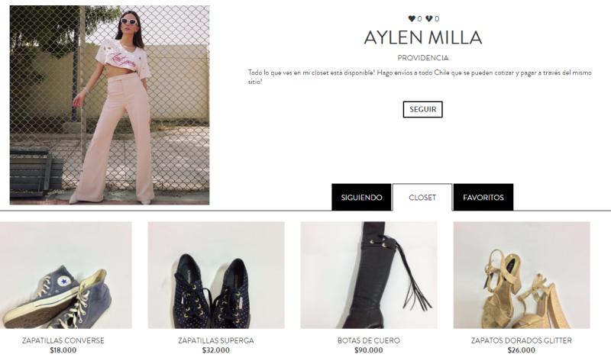Follow Aylen Milla with SEGUIR button
This screenshot has height=364, width=611.
point(423,109)
